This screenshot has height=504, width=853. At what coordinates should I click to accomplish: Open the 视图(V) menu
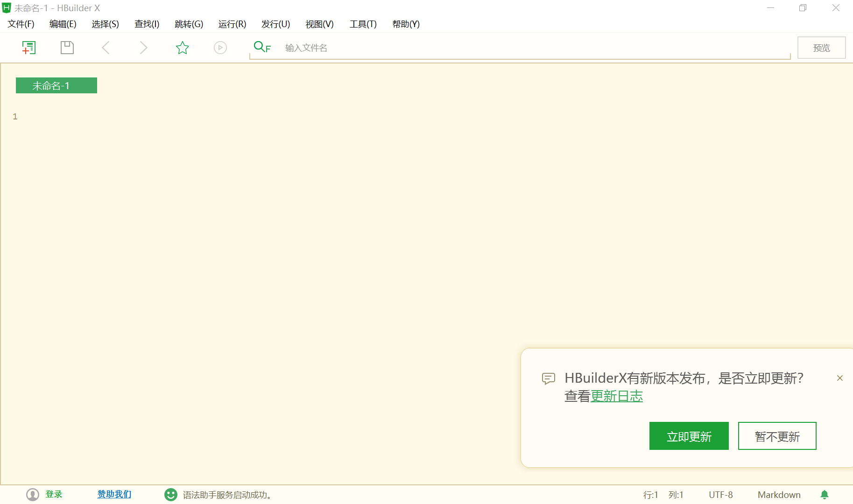[320, 24]
